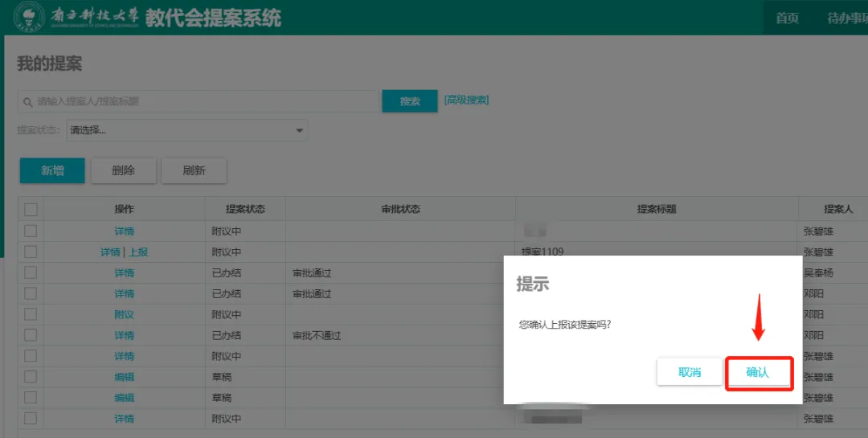Click the dropdown arrow of 提案状态 selector

(x=299, y=130)
